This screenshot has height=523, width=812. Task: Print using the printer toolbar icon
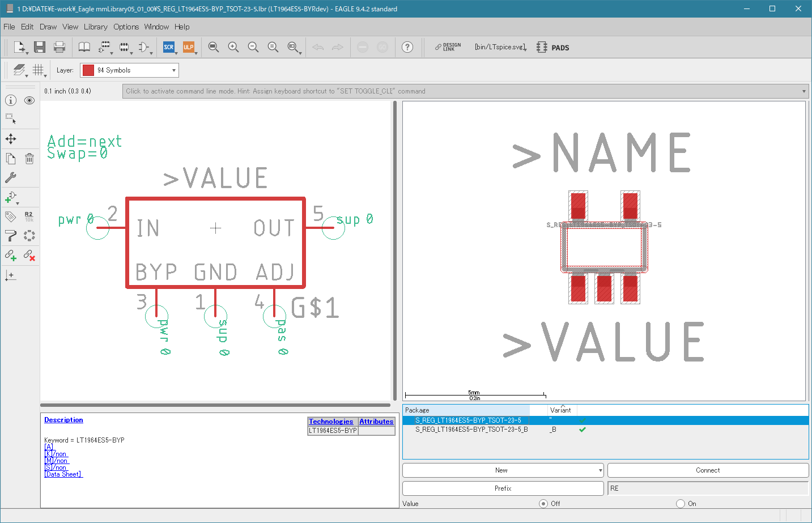(x=59, y=47)
